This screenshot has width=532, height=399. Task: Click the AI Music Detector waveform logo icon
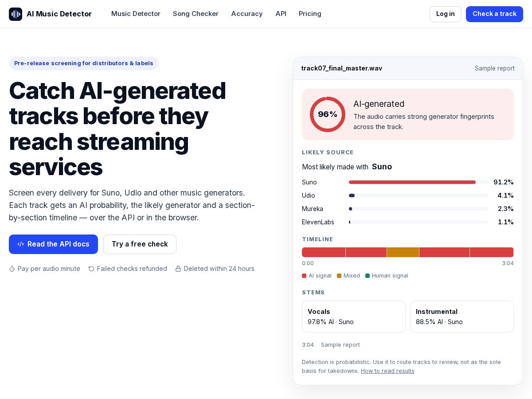(16, 14)
